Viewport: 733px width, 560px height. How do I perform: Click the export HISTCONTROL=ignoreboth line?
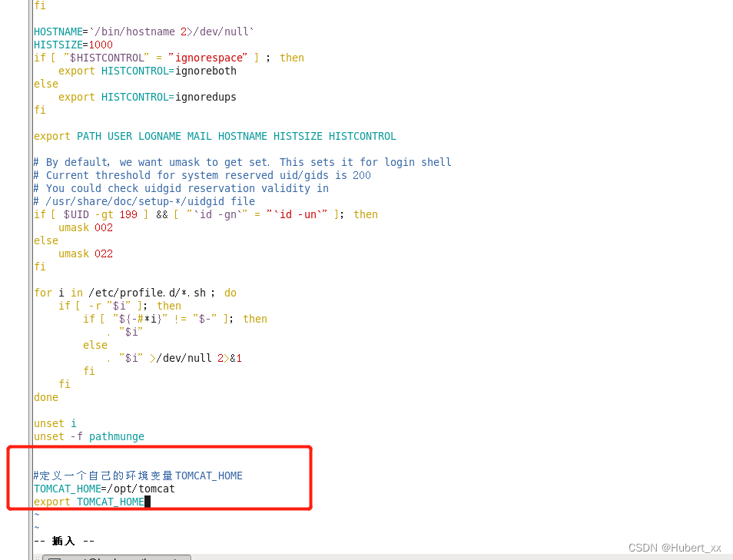148,71
